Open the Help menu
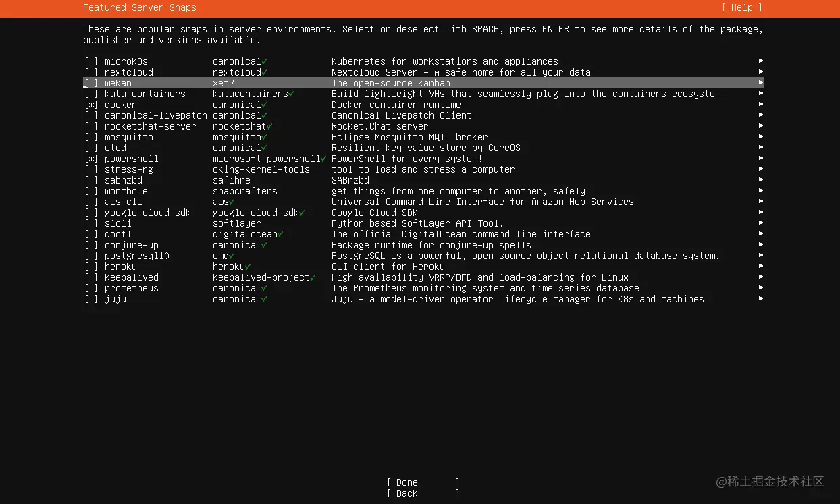This screenshot has height=504, width=840. 742,7
